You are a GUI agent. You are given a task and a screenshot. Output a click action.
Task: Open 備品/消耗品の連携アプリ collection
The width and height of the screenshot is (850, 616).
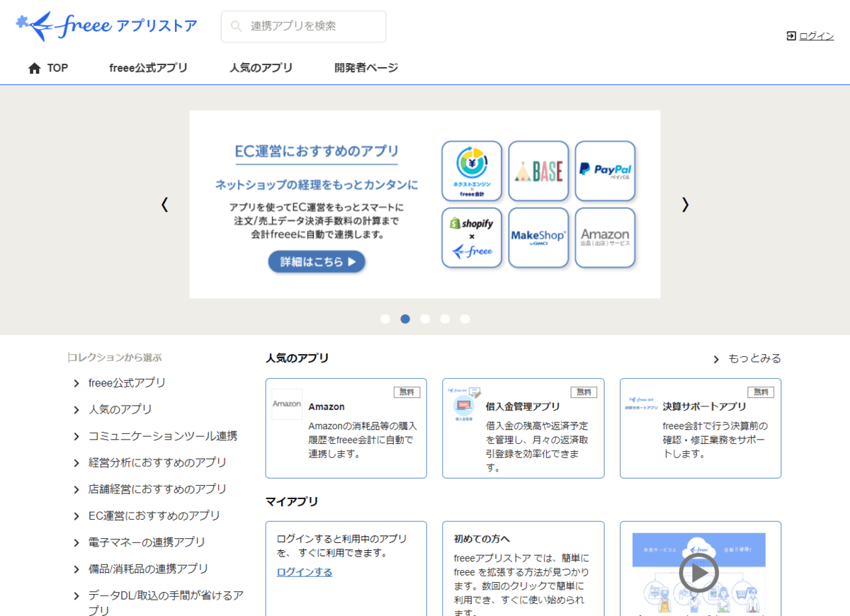click(x=149, y=569)
